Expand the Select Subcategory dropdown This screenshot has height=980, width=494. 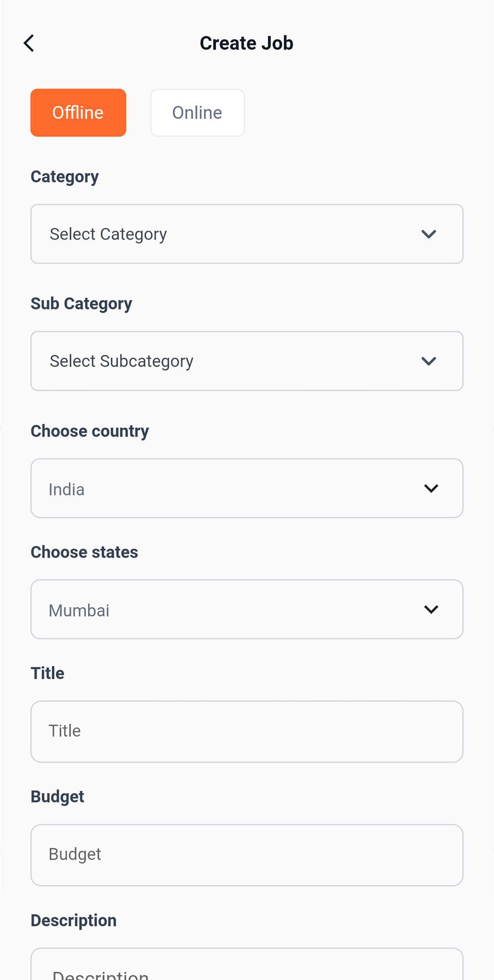pyautogui.click(x=229, y=361)
